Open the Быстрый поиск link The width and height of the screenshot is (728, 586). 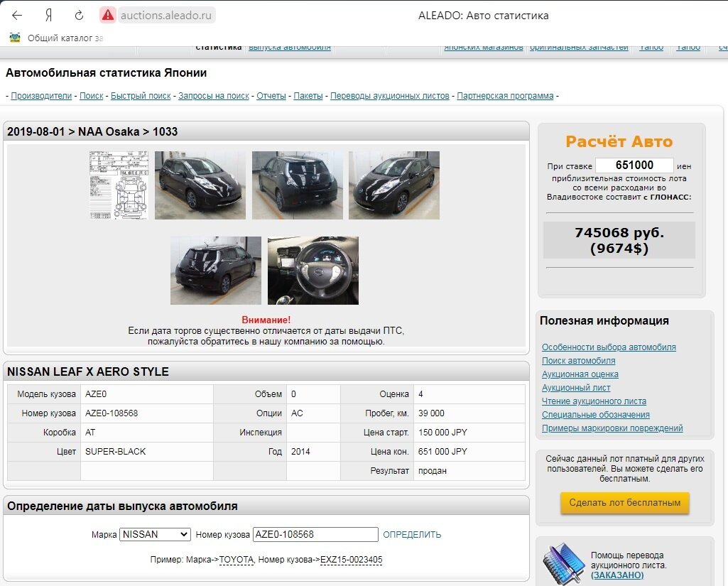coord(141,96)
